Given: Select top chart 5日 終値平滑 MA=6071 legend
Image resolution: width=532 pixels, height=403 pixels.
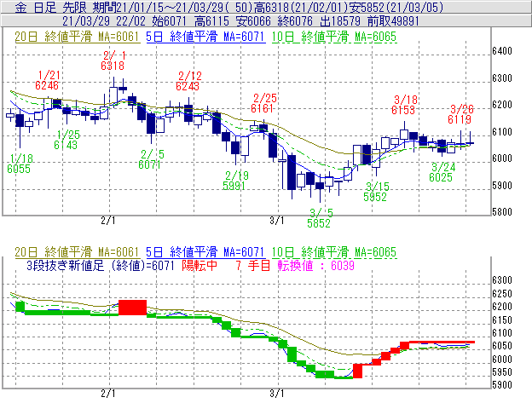Looking at the screenshot, I should click(x=205, y=37).
